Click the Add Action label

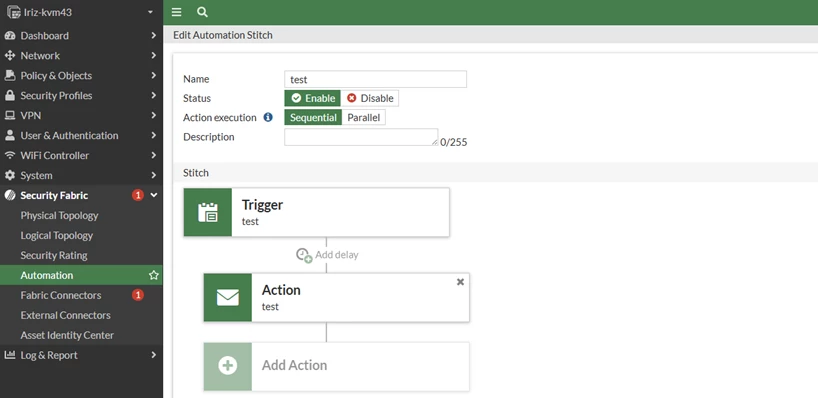(x=294, y=365)
